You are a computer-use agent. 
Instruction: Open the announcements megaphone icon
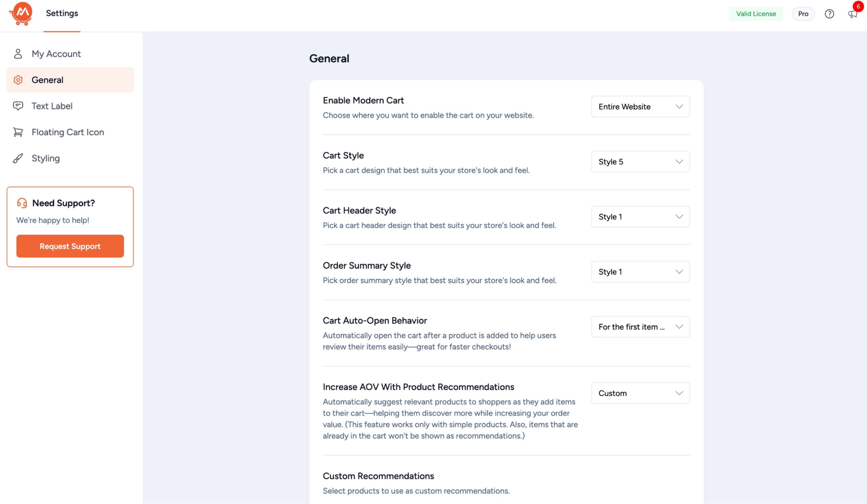pyautogui.click(x=852, y=14)
